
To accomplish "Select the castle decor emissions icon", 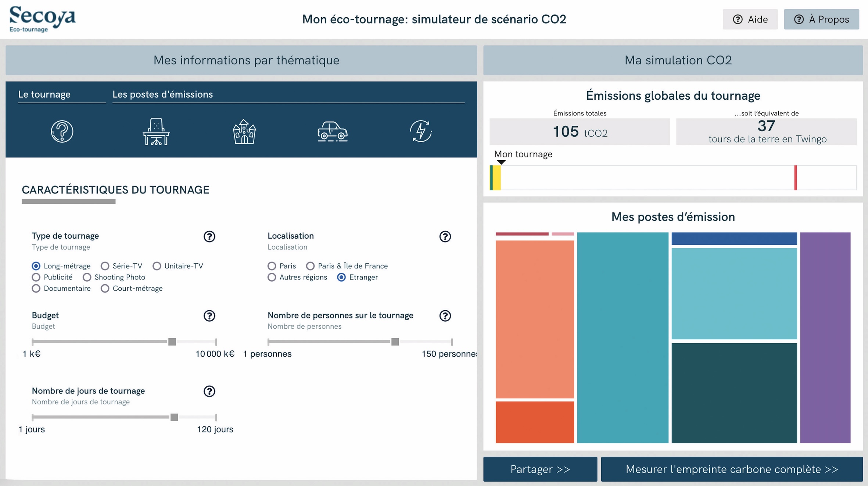I will (244, 131).
